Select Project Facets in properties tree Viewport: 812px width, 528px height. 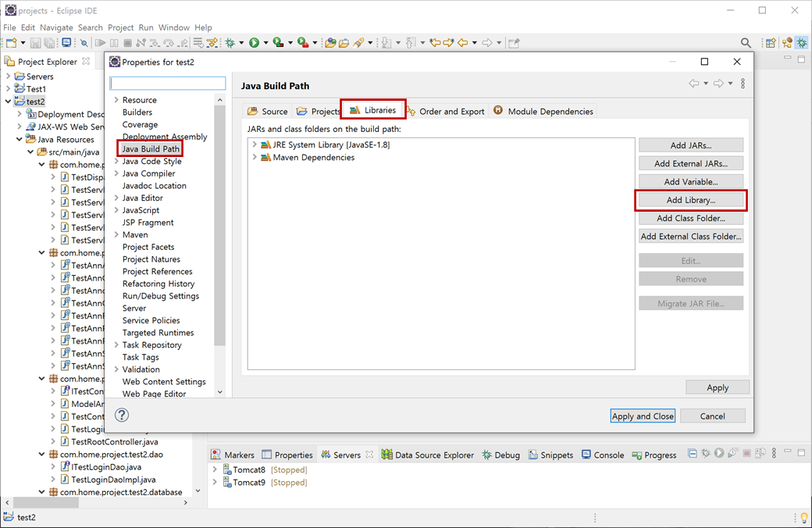tap(148, 247)
